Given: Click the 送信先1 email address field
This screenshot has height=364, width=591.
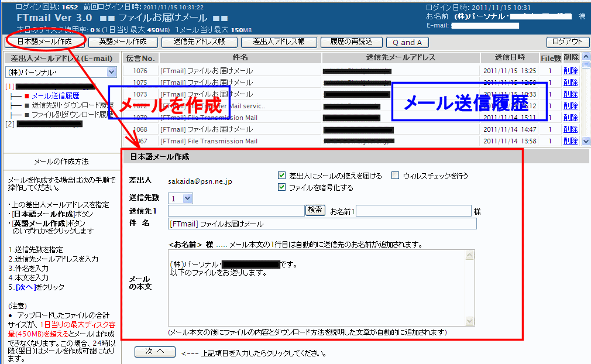Looking at the screenshot, I should (x=236, y=211).
